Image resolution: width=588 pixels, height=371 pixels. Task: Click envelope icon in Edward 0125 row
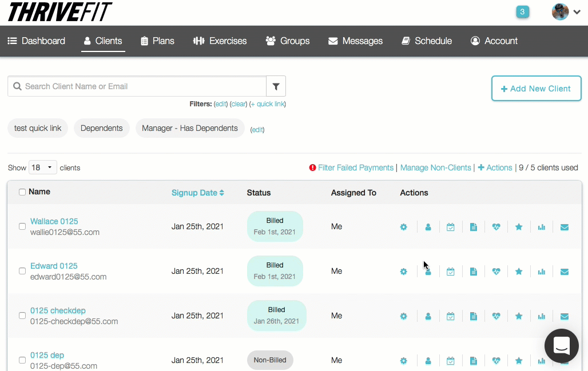pyautogui.click(x=564, y=272)
